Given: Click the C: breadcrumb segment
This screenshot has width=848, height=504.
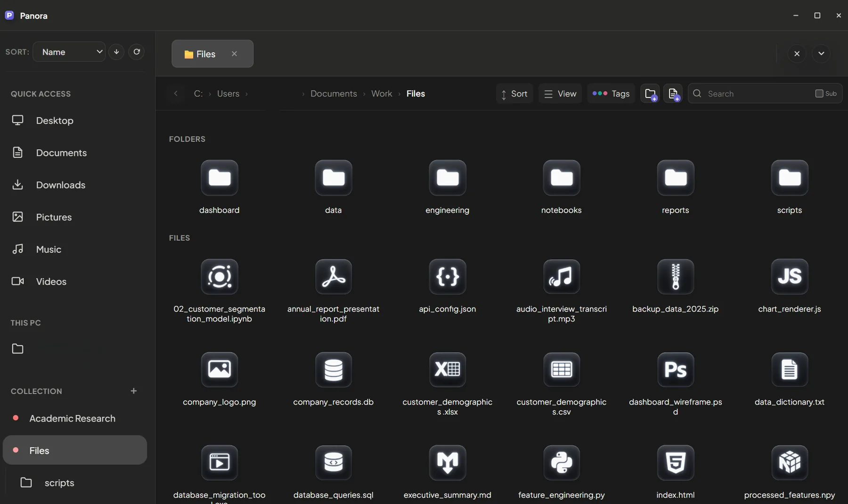Looking at the screenshot, I should click(198, 94).
